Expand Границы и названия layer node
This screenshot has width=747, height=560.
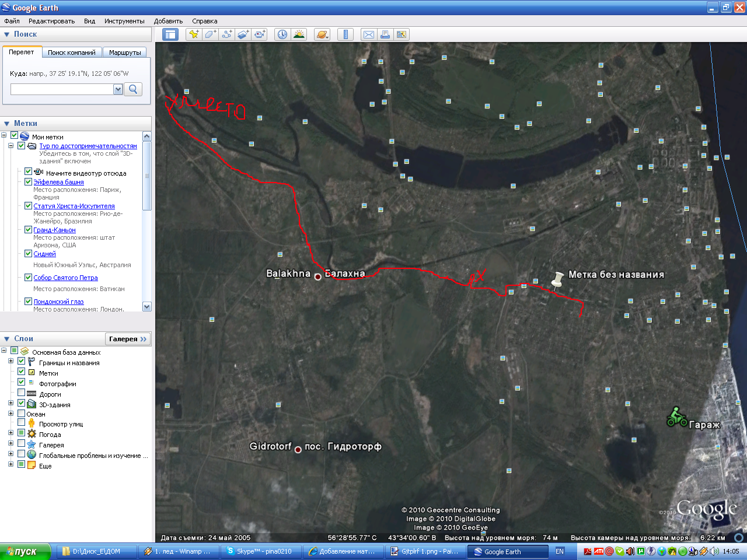[x=11, y=361]
